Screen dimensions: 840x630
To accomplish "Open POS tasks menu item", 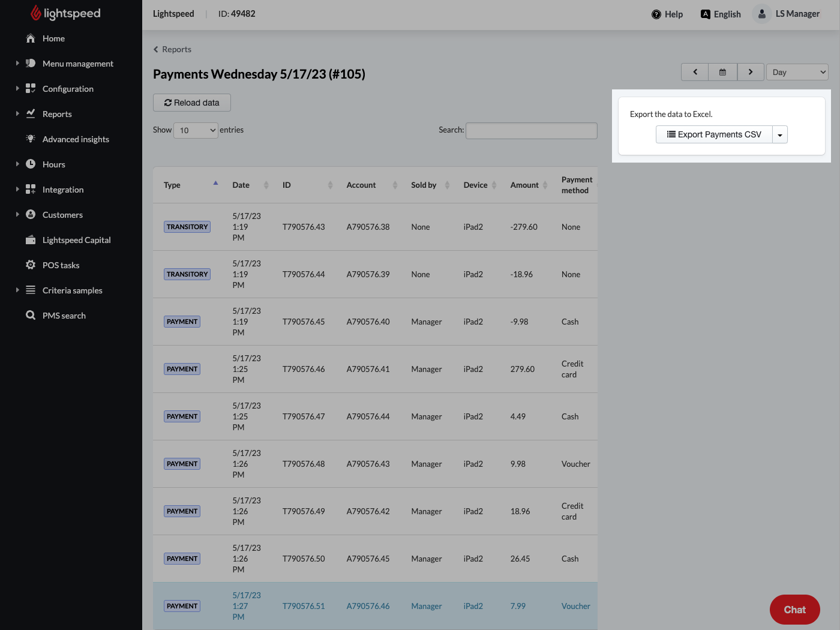I will click(x=61, y=265).
